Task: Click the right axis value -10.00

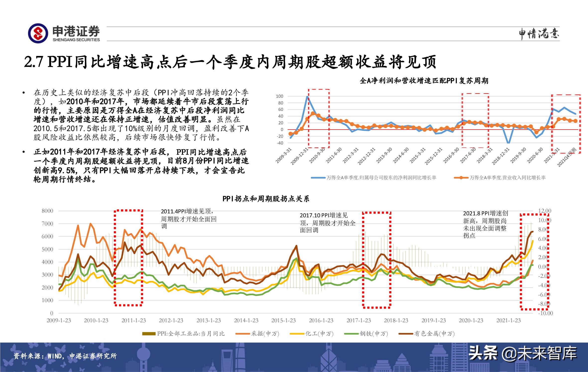Action: pos(545,313)
